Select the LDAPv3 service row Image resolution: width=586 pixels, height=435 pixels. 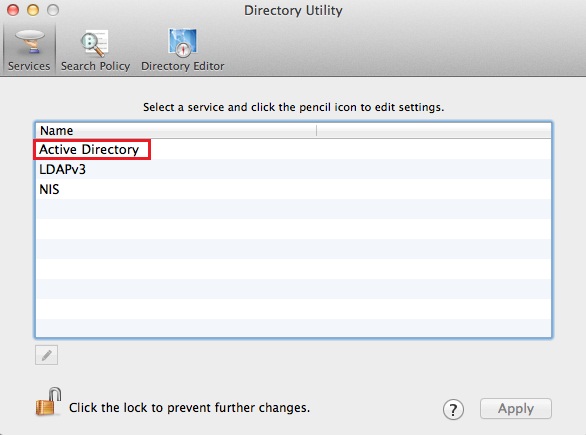point(293,169)
